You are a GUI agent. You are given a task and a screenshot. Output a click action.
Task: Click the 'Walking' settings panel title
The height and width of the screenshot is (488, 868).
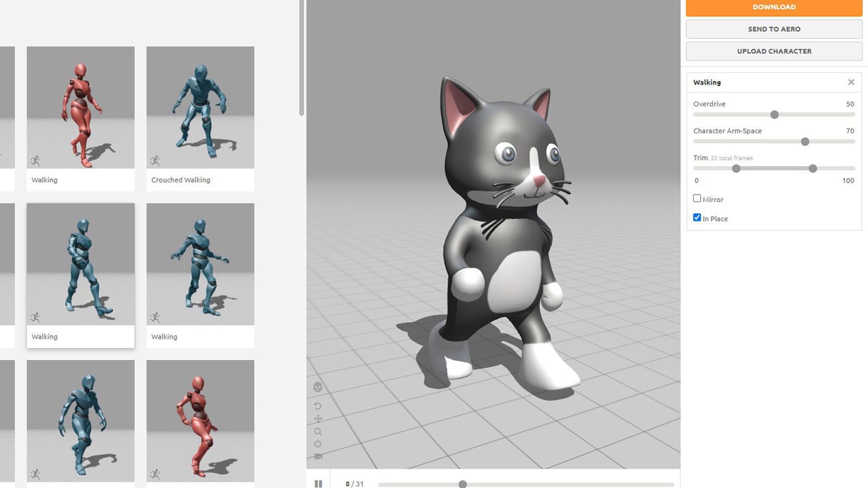(x=707, y=82)
